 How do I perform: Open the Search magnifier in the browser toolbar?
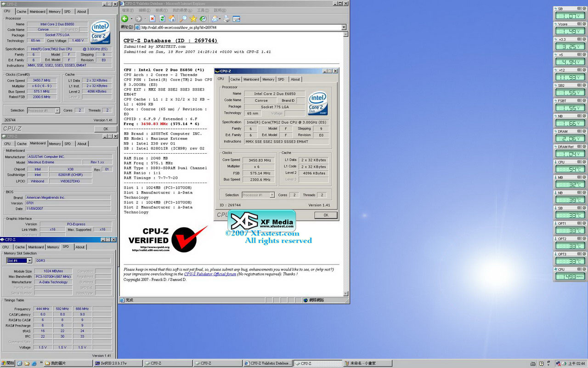(183, 19)
